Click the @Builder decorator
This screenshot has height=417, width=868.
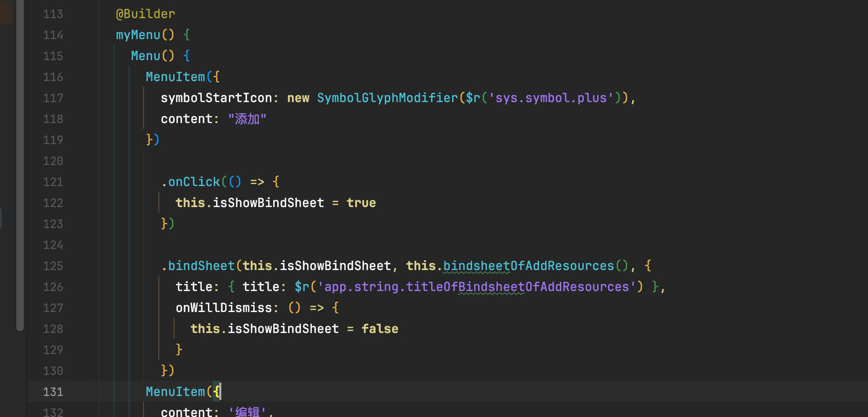[145, 14]
